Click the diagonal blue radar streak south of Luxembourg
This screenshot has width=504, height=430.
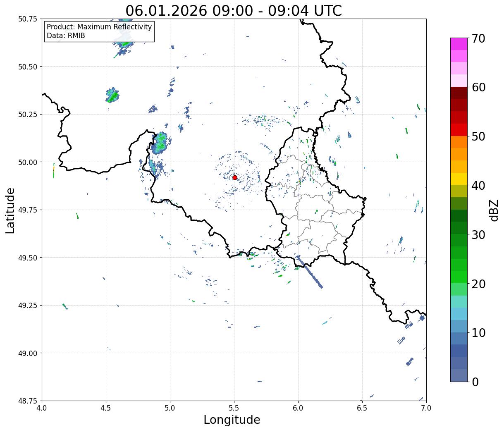tap(310, 272)
